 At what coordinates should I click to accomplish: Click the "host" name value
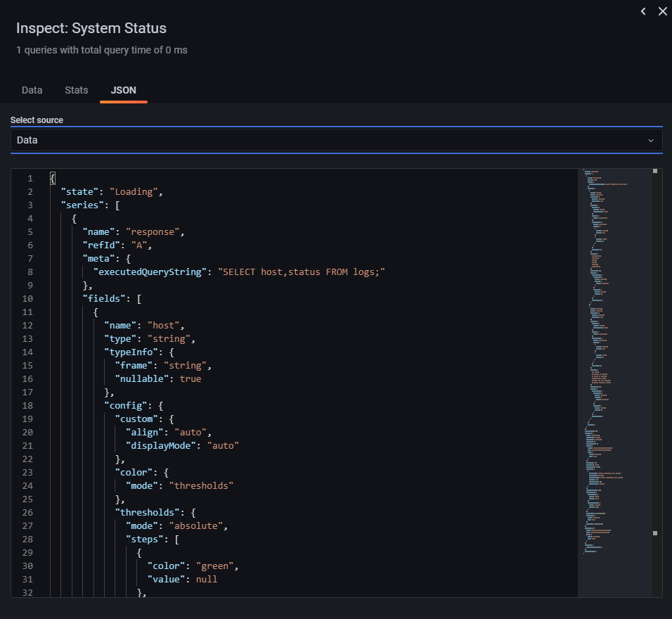[163, 325]
